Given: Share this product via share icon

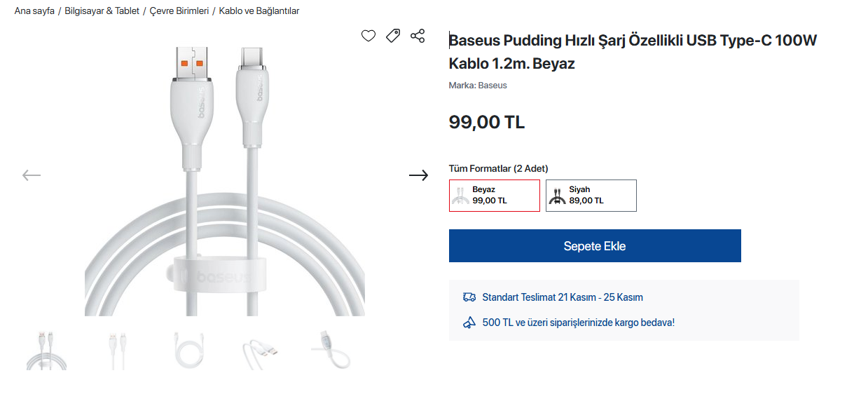Looking at the screenshot, I should (418, 36).
